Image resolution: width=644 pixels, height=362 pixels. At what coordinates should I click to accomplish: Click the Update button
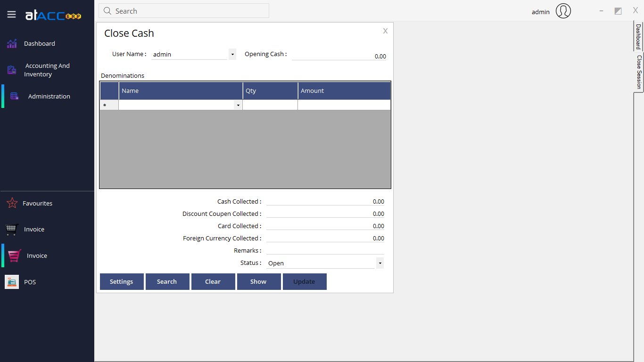tap(304, 281)
